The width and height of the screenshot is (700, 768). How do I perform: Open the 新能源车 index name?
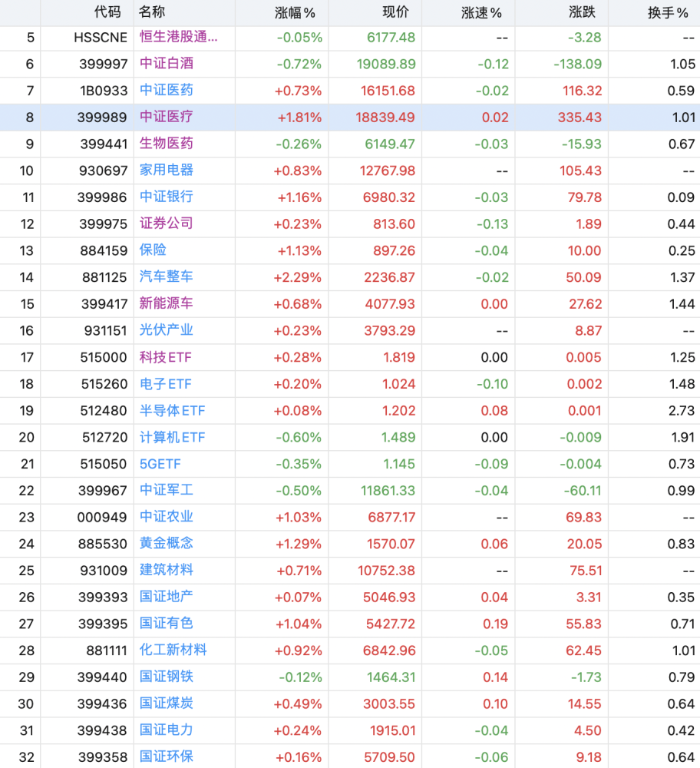click(167, 303)
